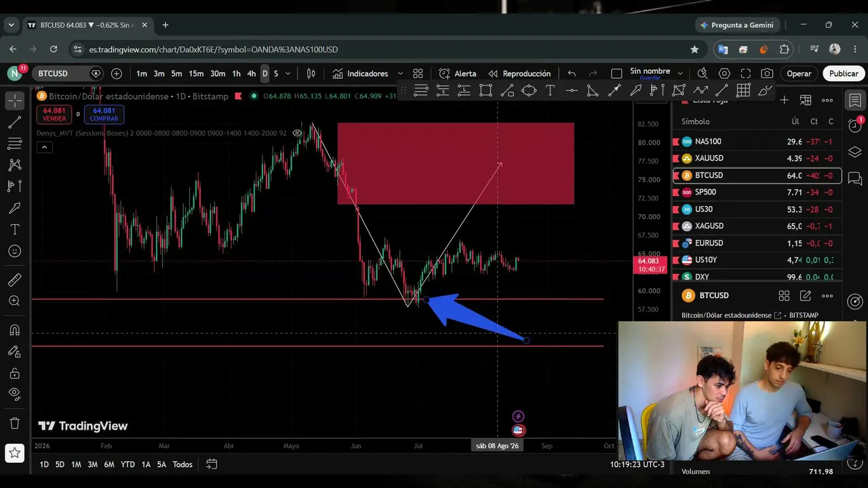
Task: Open the chat panel in right sidebar
Action: (855, 179)
